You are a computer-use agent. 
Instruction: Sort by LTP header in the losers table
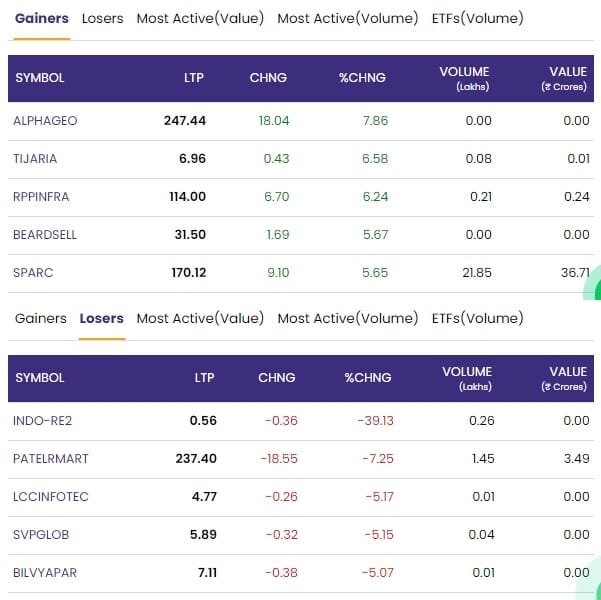coord(205,378)
